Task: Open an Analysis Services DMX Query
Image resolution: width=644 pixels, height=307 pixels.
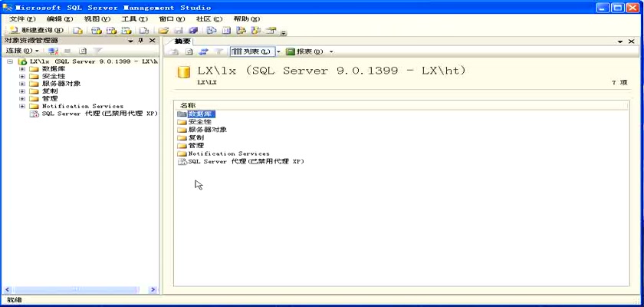Action: point(111,31)
